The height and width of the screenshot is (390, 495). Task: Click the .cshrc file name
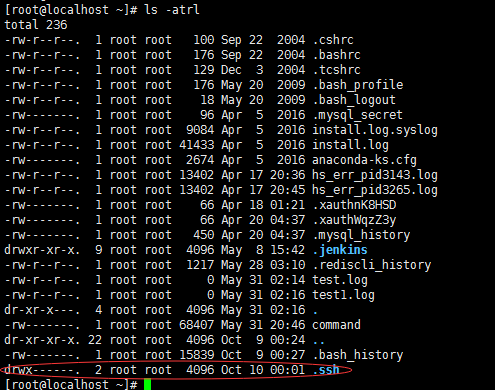(x=333, y=40)
